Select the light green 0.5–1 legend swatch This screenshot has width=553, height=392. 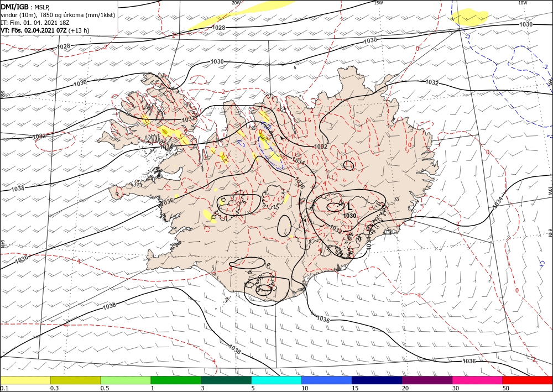coord(126,380)
